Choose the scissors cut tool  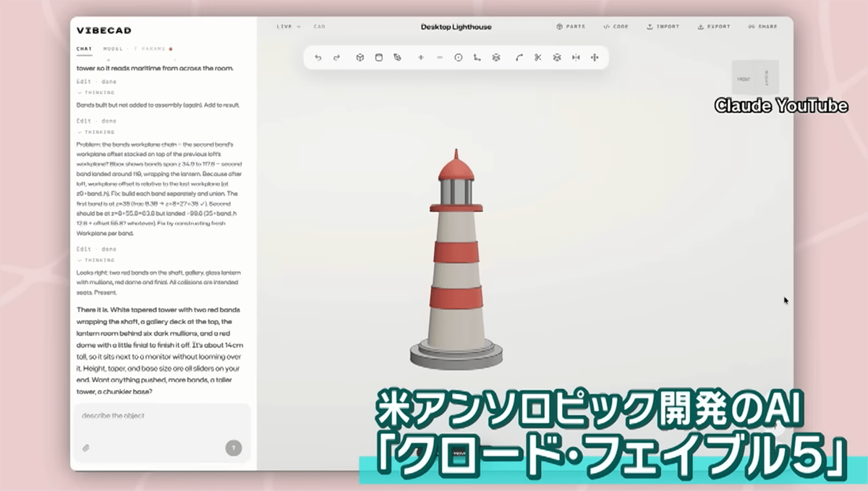pos(537,57)
